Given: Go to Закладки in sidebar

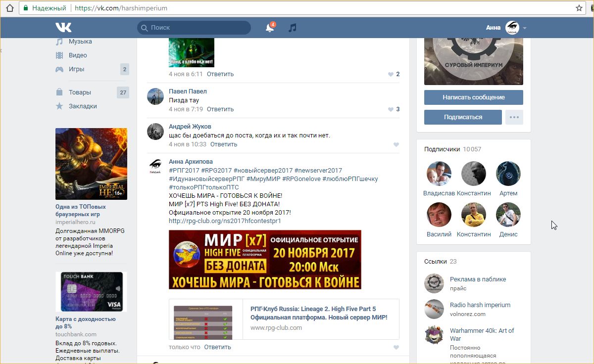Looking at the screenshot, I should (x=83, y=106).
